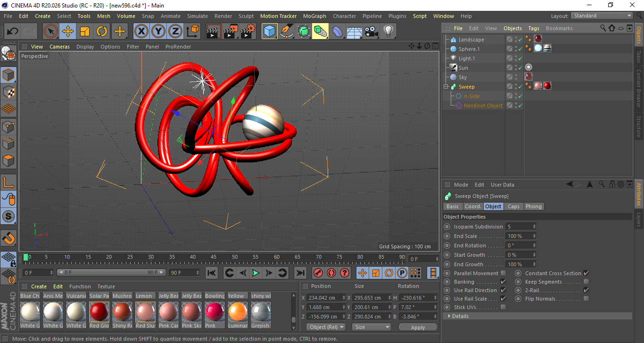Open the Deformer bend icon
Screen dimensions: 644x343
click(x=338, y=32)
